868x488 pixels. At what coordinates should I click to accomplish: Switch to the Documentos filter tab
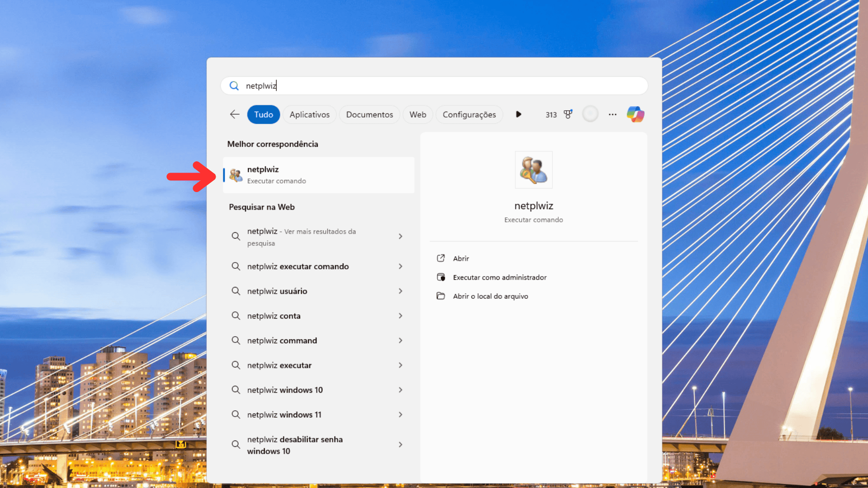pyautogui.click(x=369, y=115)
